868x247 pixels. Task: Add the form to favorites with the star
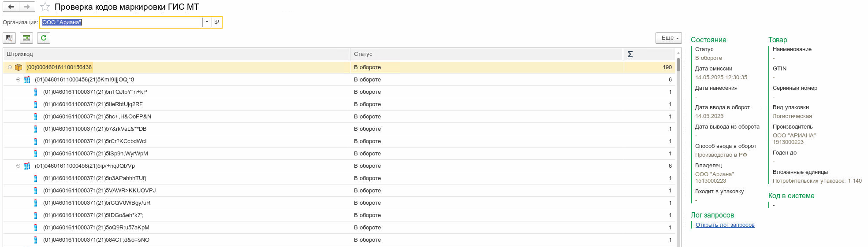tap(45, 7)
